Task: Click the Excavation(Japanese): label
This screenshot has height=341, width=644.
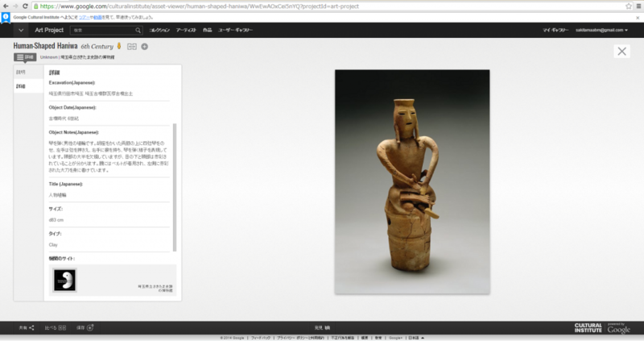Action: tap(72, 83)
